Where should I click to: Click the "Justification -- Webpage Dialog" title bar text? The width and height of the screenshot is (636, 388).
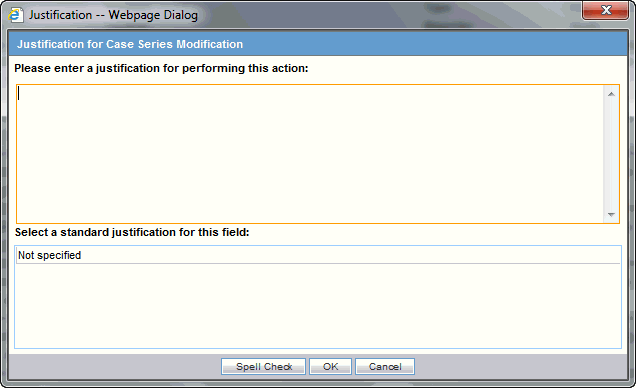point(113,15)
